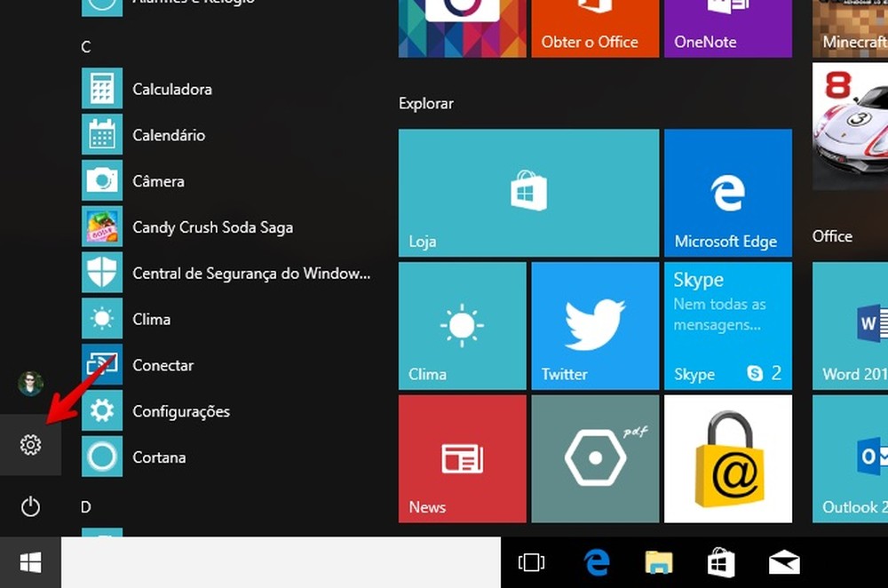Open the Obter o Office tile
Viewport: 888px width, 588px height.
pos(595,28)
